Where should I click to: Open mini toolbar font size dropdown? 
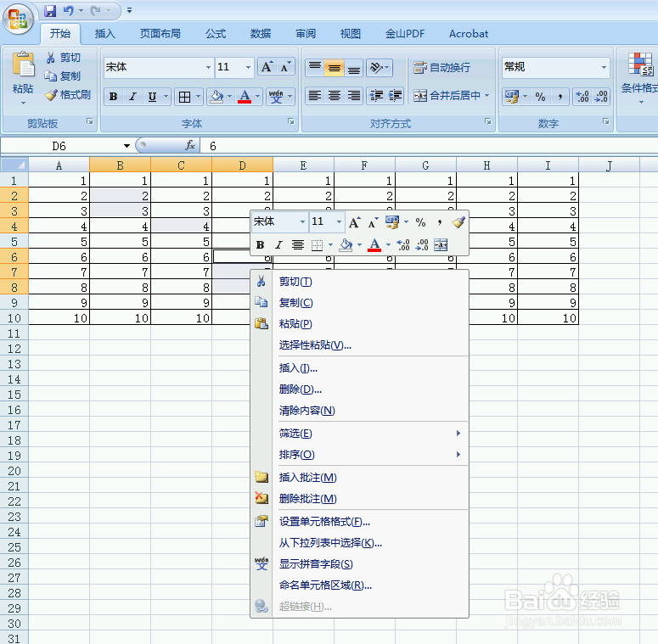[x=339, y=221]
